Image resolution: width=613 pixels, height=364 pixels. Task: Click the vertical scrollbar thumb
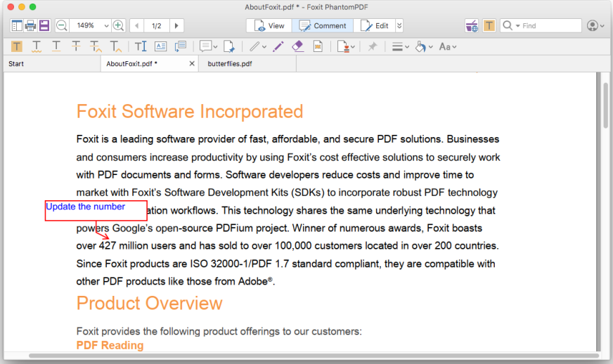[x=605, y=105]
